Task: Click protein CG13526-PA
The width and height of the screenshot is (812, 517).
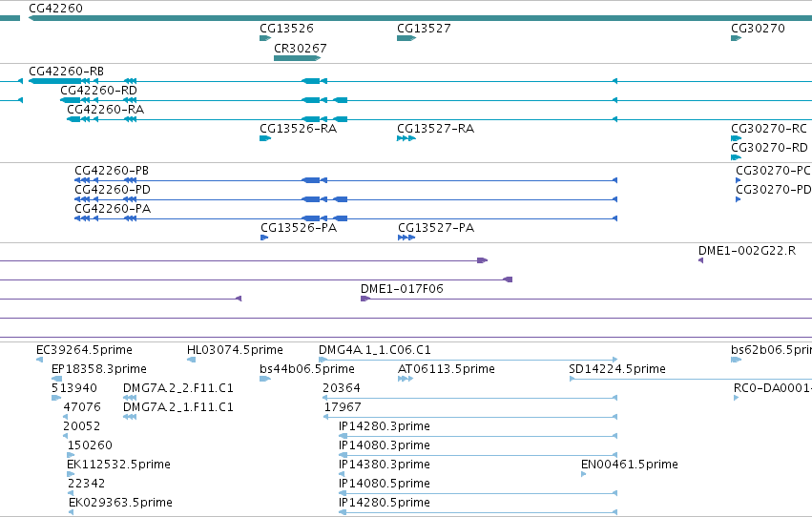Action: (x=264, y=238)
